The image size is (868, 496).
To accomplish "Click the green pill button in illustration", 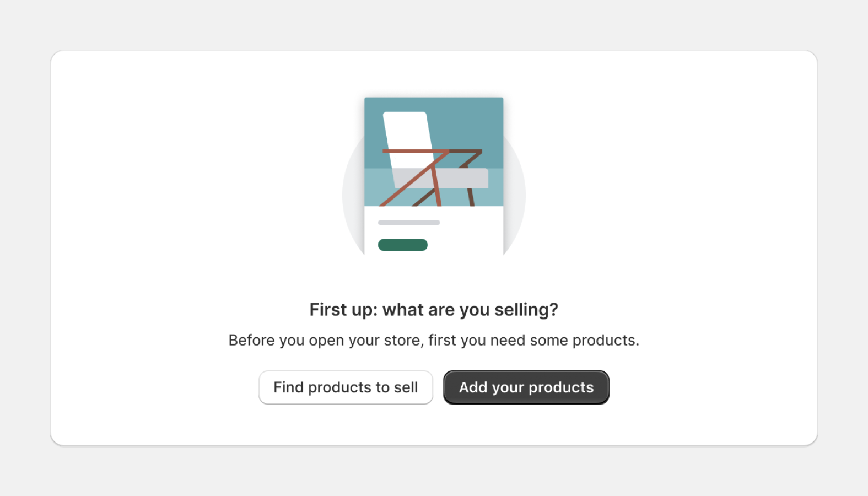I will point(403,245).
